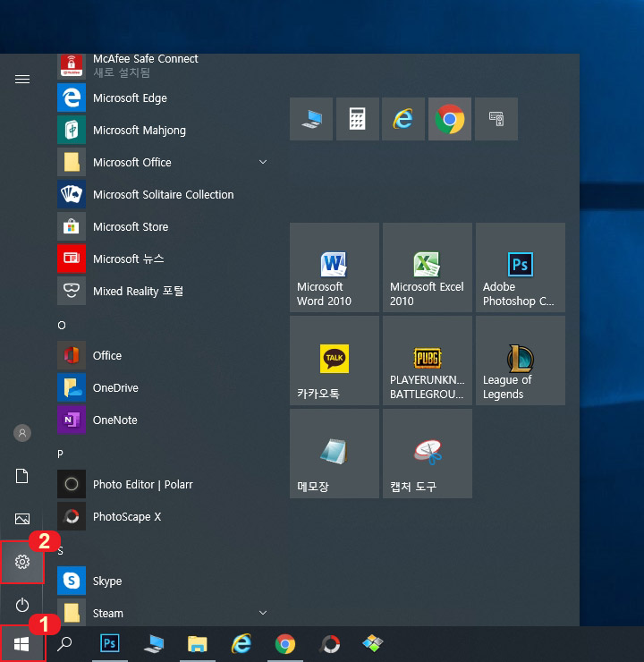The height and width of the screenshot is (662, 644).
Task: Click the letter P section header
Action: click(x=60, y=454)
